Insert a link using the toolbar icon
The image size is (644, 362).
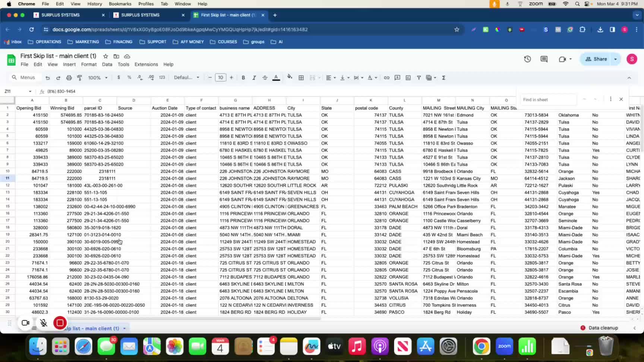pyautogui.click(x=386, y=78)
